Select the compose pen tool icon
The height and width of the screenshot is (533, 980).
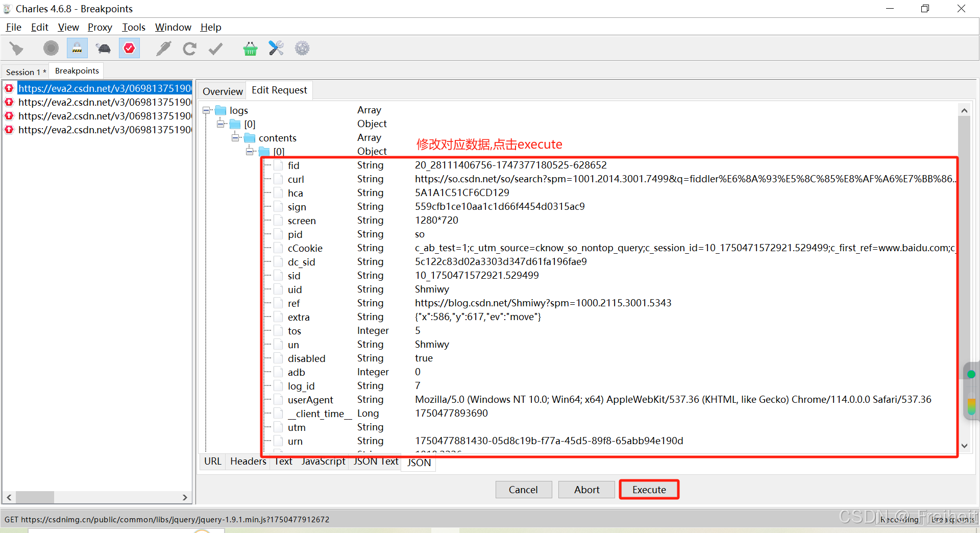(x=163, y=49)
